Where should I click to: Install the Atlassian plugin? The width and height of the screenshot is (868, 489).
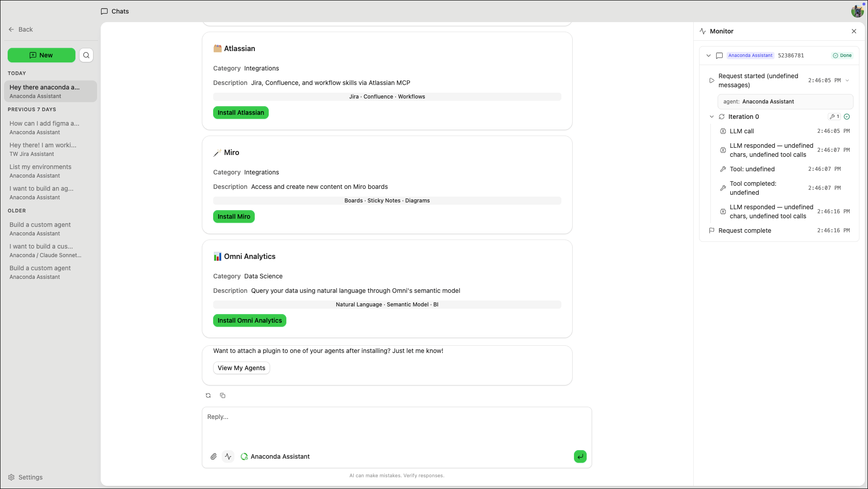[241, 113]
